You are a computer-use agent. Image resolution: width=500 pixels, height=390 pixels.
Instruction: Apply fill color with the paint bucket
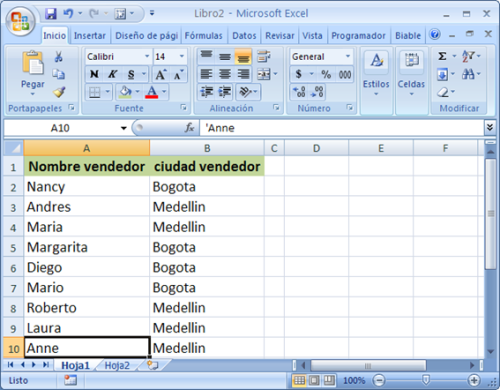(125, 92)
